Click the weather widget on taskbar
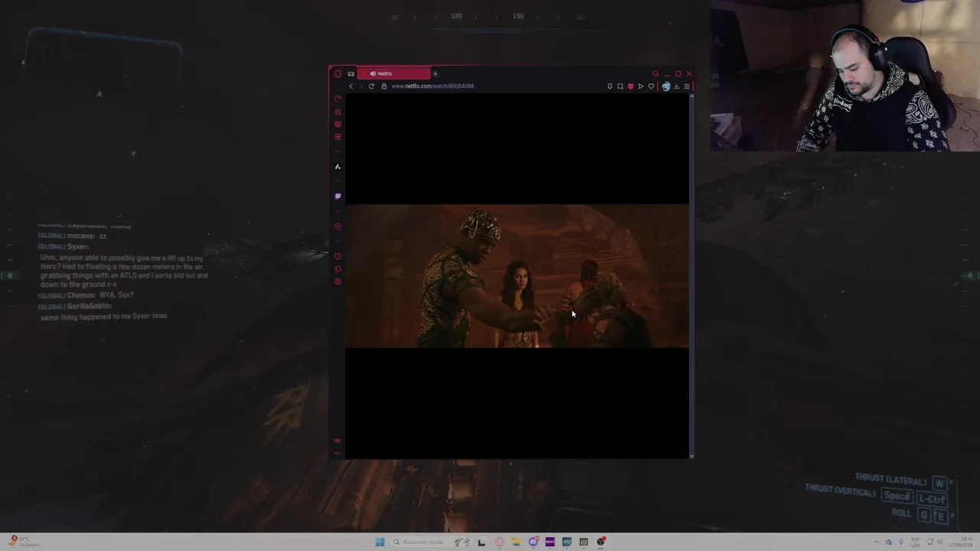This screenshot has height=551, width=980. [25, 542]
